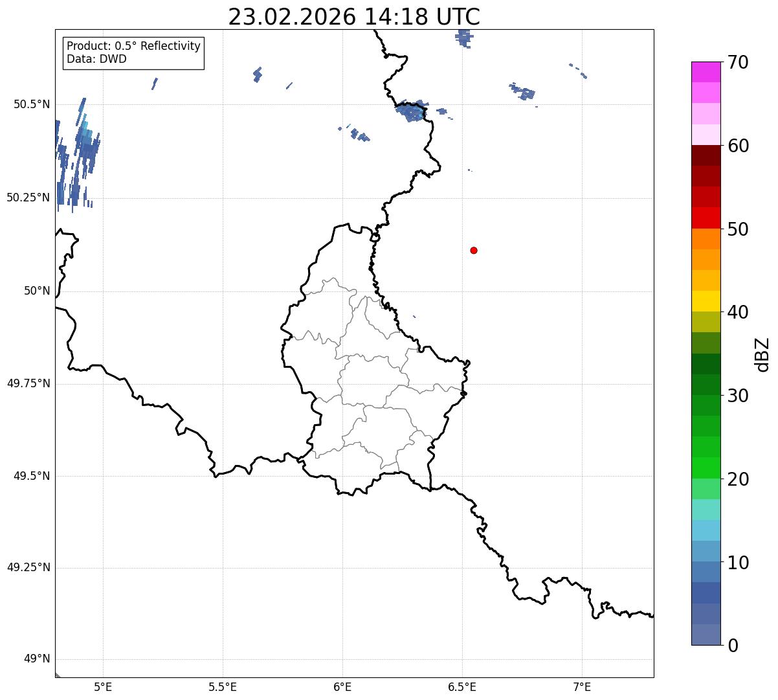Screen dimensions: 778x700
Task: Click the '5°E' longitude label
Action: coord(103,686)
